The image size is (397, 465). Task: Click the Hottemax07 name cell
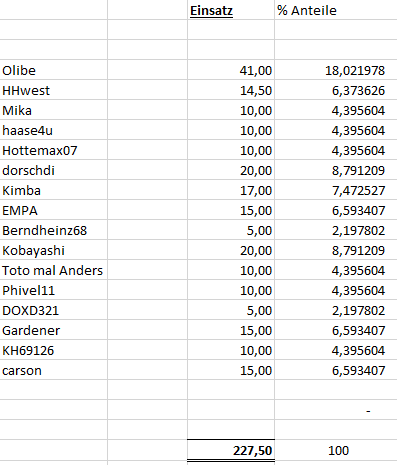pyautogui.click(x=54, y=150)
